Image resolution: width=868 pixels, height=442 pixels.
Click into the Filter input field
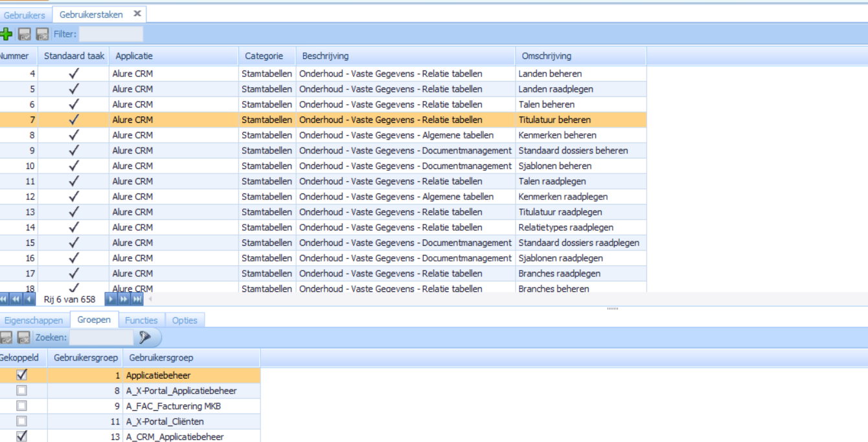[x=111, y=34]
